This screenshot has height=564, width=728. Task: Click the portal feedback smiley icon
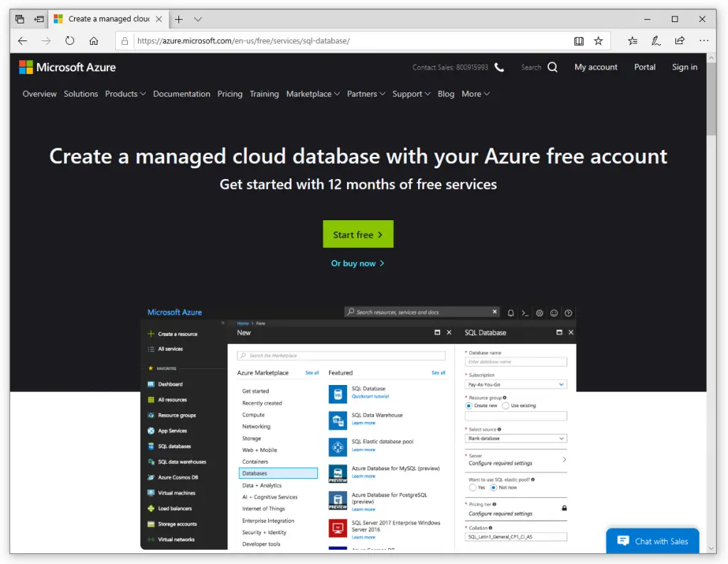pyautogui.click(x=554, y=313)
